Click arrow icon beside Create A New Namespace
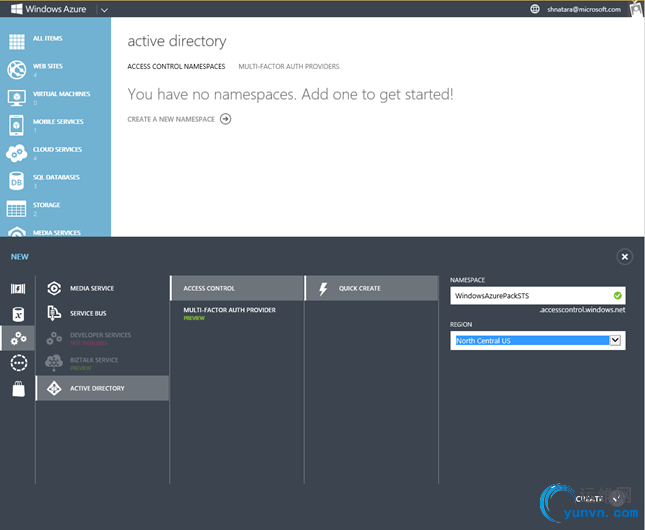This screenshot has height=530, width=645. [x=225, y=119]
